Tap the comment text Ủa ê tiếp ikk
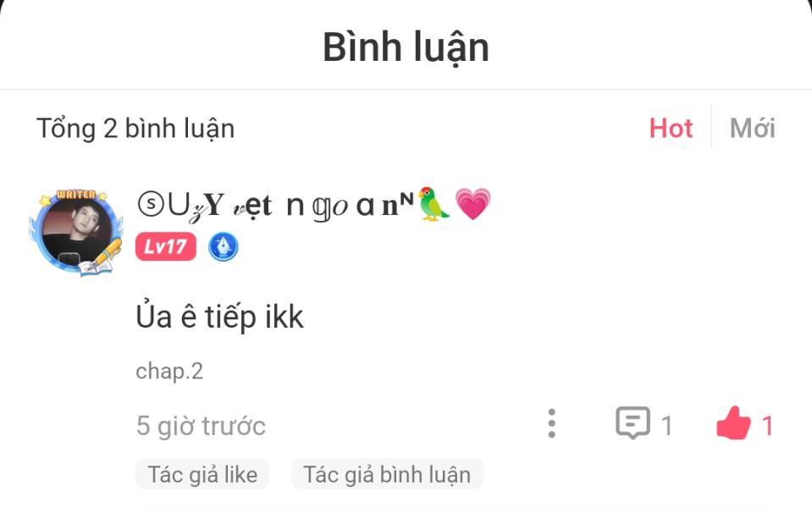 pos(219,317)
